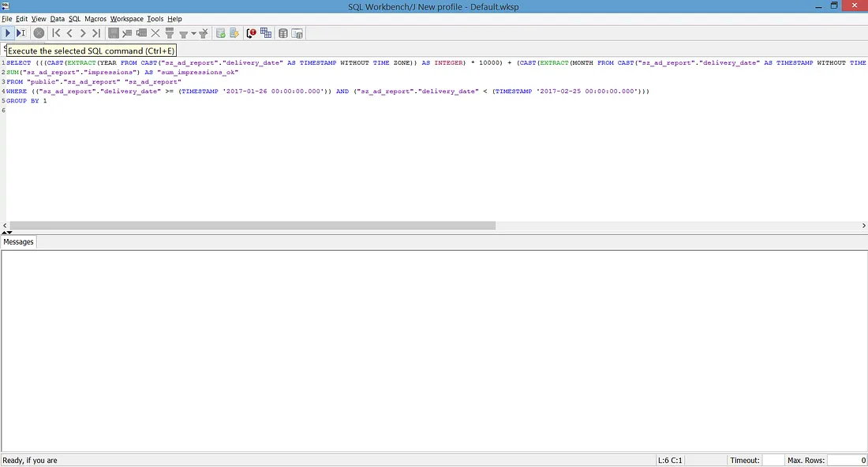The image size is (868, 467).
Task: Toggle the ignore errors icon
Action: coord(251,33)
